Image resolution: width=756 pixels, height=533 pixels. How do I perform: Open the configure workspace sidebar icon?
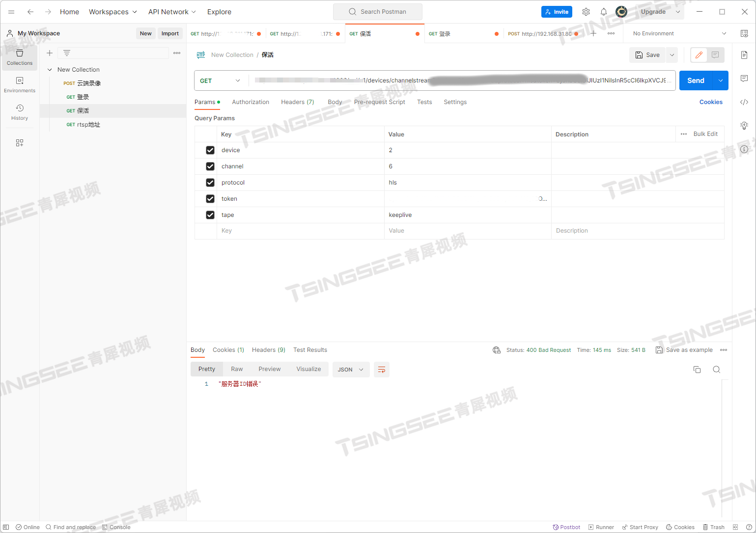click(20, 143)
